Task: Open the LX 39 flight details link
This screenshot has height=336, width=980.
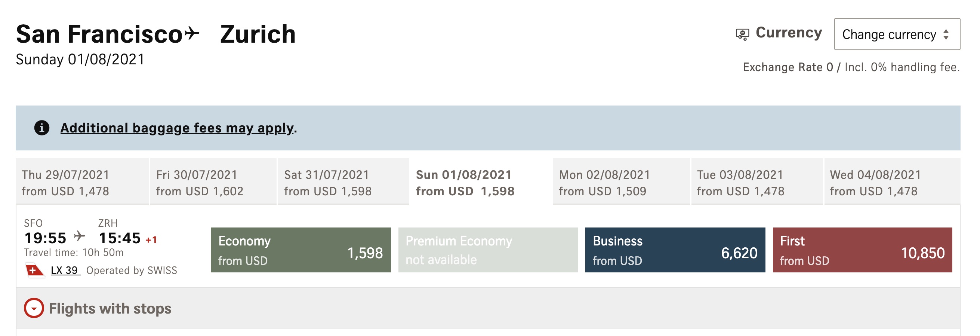Action: pyautogui.click(x=65, y=271)
